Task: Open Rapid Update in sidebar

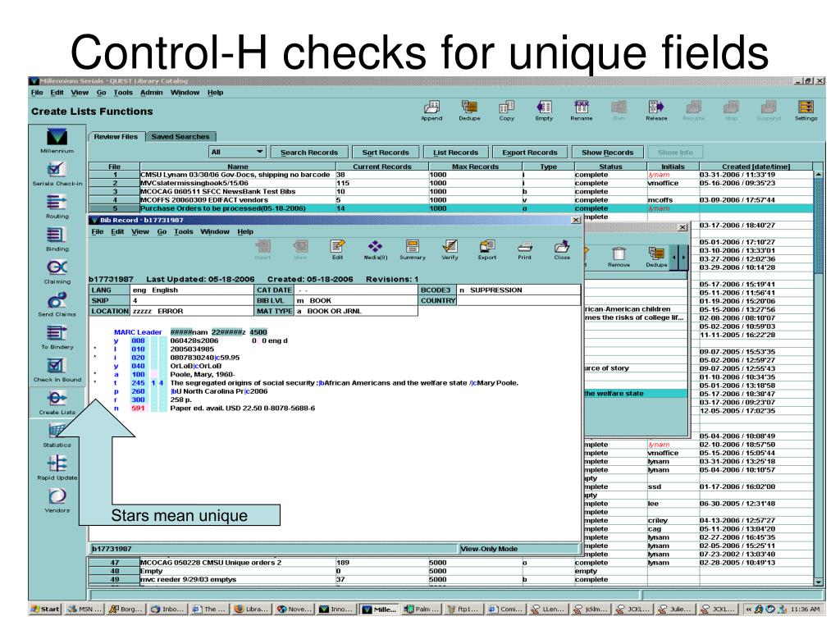Action: (57, 468)
